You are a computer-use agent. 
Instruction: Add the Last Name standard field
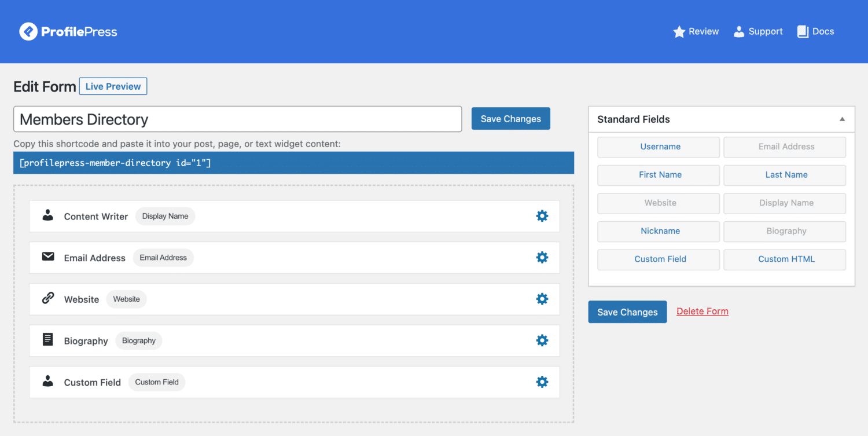click(786, 175)
